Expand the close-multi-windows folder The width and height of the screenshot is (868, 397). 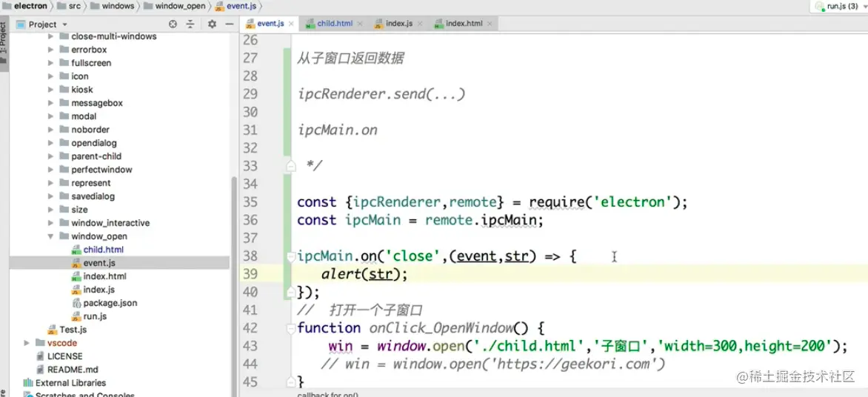(x=51, y=36)
